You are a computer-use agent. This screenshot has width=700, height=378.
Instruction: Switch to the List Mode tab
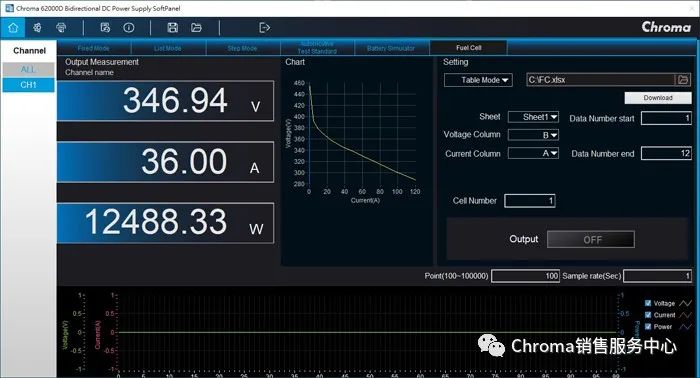pyautogui.click(x=168, y=48)
